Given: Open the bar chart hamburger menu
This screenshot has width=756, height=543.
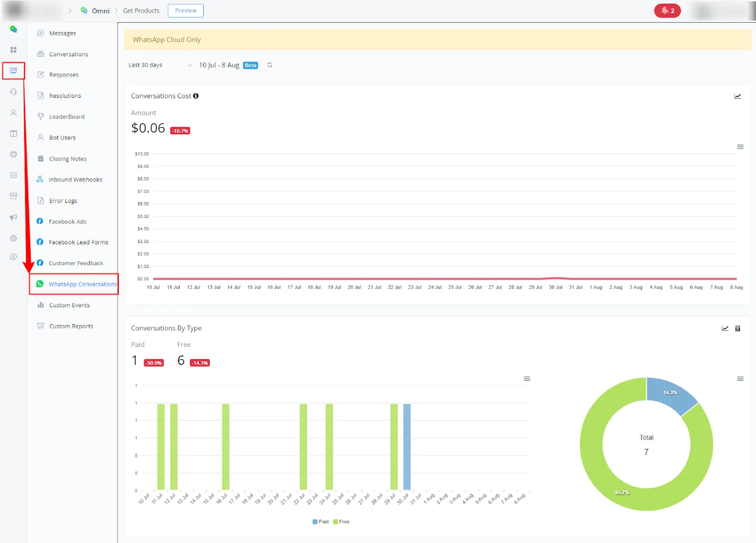Looking at the screenshot, I should coord(527,379).
